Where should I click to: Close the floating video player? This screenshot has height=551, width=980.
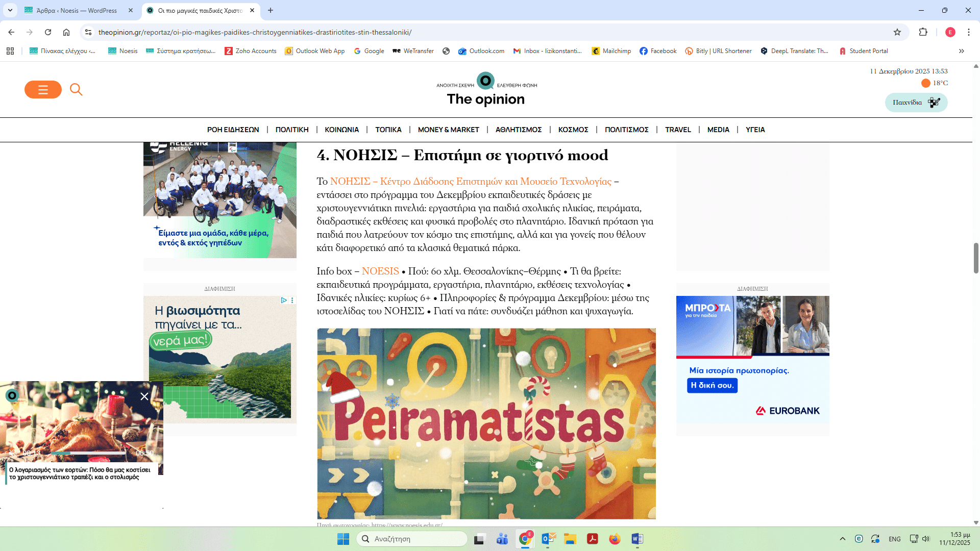pos(144,396)
